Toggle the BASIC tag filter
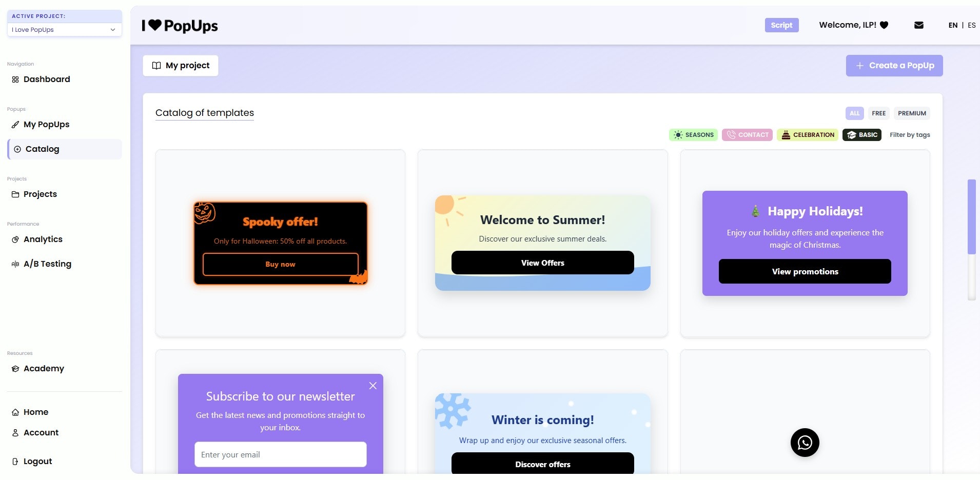980x480 pixels. pos(862,135)
